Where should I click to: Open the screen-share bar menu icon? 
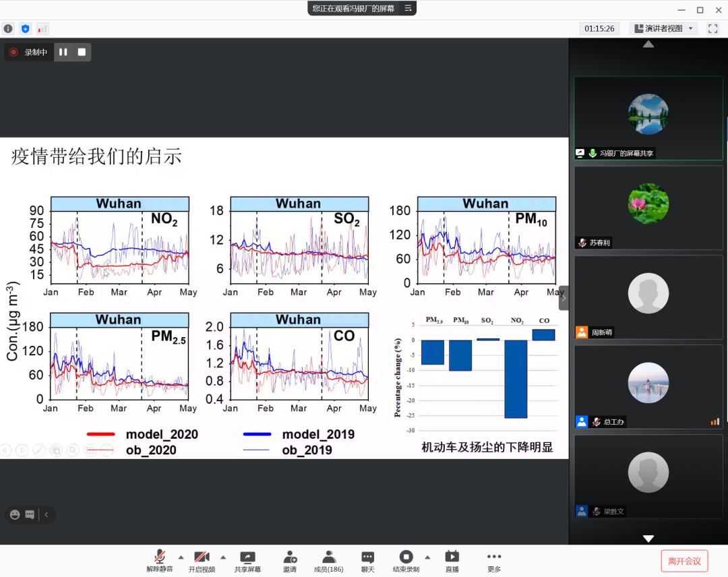408,8
